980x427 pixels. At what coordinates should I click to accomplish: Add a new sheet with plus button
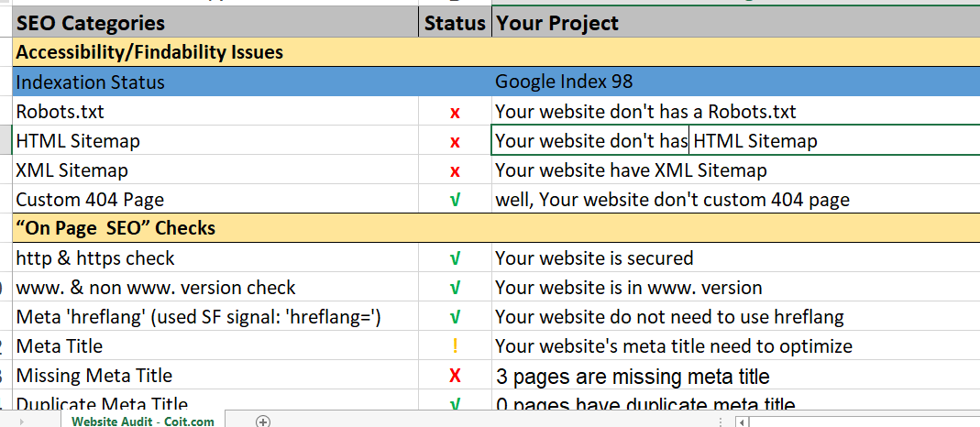point(263,421)
